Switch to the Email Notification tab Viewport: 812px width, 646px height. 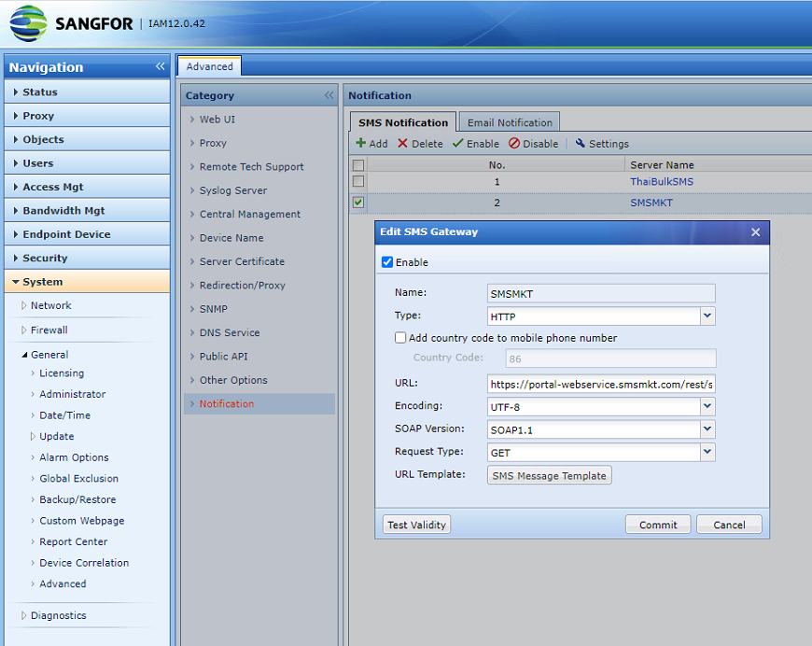coord(510,122)
